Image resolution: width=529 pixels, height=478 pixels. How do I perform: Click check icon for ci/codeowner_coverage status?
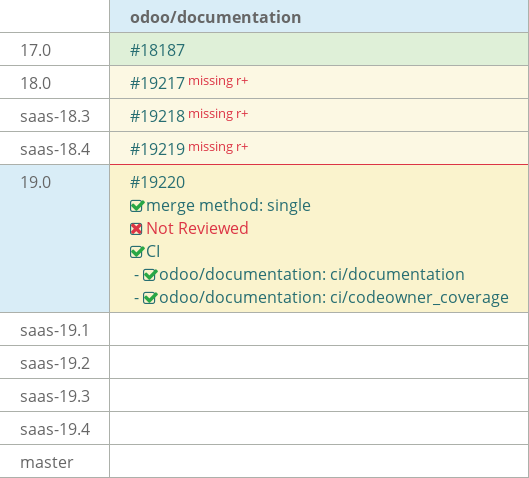[x=150, y=298]
